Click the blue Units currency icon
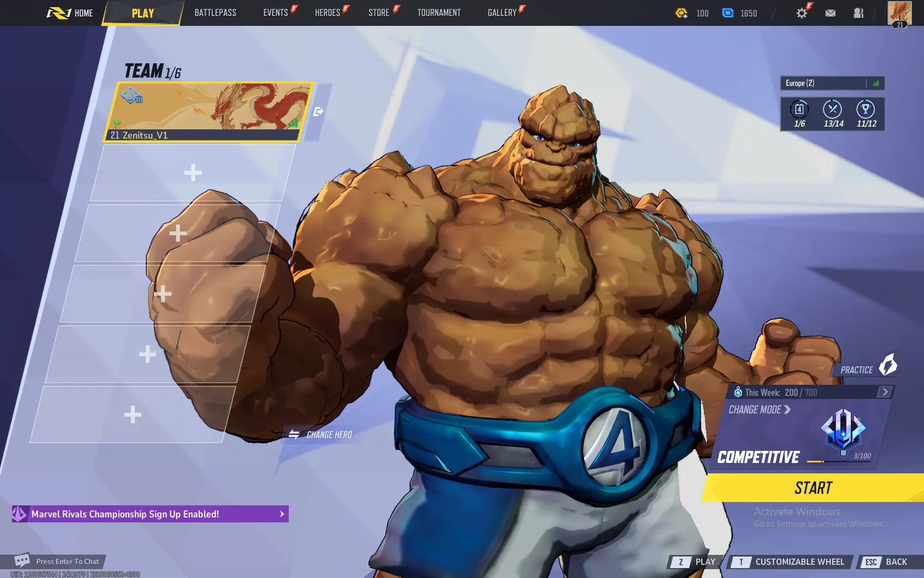Screen dimensions: 924x578 coord(728,13)
